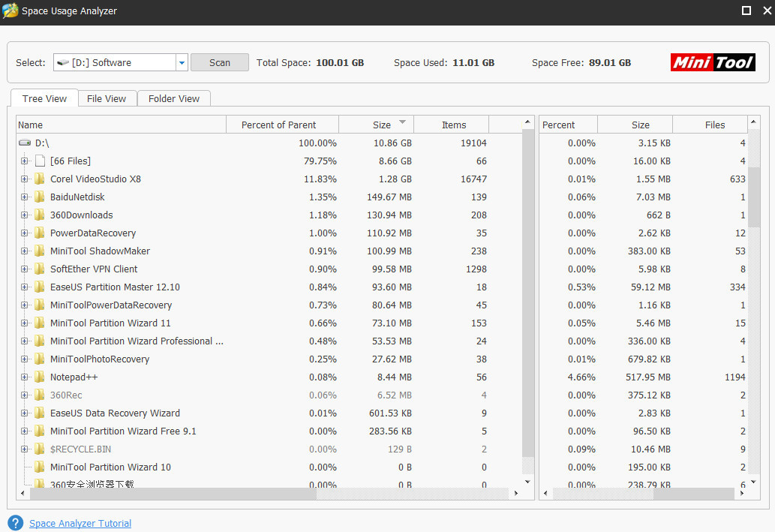Click the D:\ drive icon in tree
775x532 pixels.
click(x=25, y=143)
